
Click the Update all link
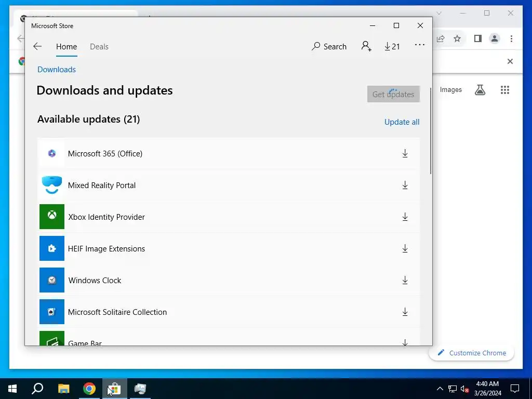tap(402, 122)
